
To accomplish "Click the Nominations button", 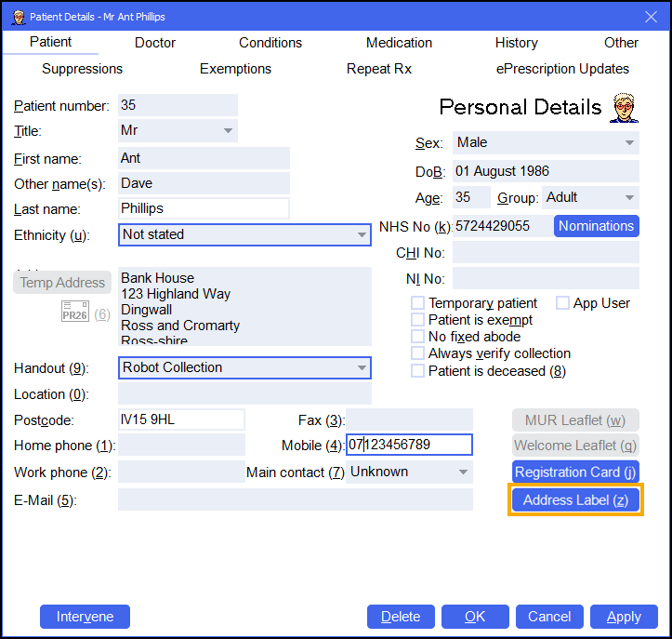I will click(x=596, y=226).
